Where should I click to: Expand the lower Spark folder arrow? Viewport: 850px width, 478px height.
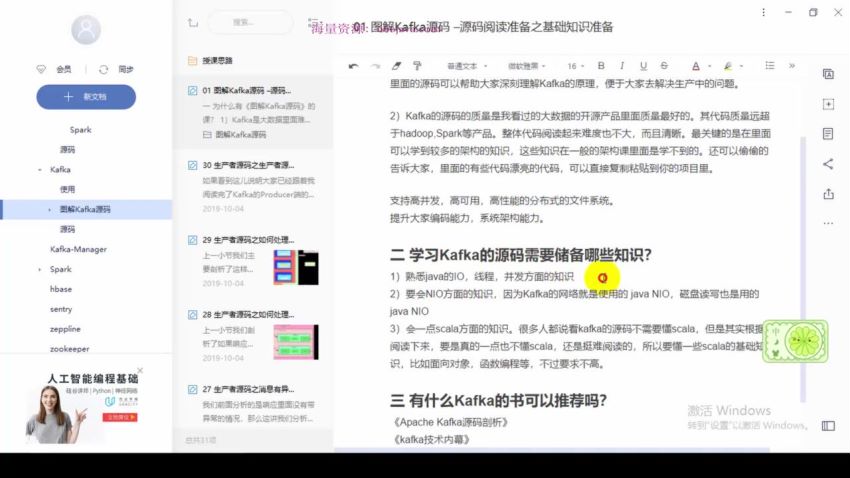coord(40,269)
